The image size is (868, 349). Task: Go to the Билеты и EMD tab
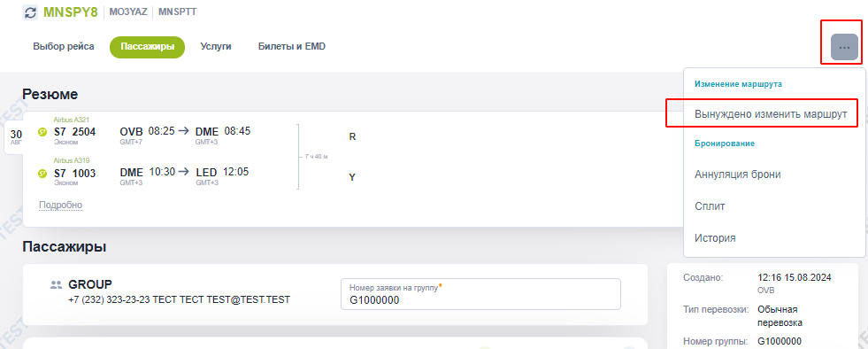coord(292,47)
